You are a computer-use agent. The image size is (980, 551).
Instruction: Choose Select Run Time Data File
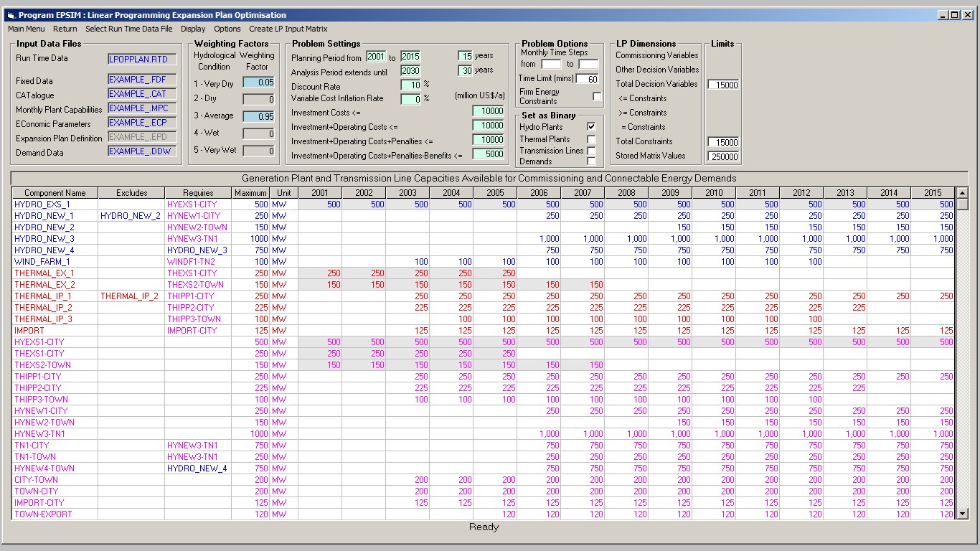[x=129, y=29]
